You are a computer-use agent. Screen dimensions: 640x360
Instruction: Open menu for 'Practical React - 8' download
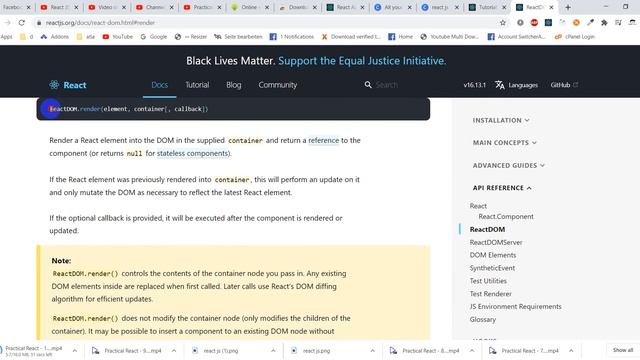pyautogui.click(x=472, y=351)
